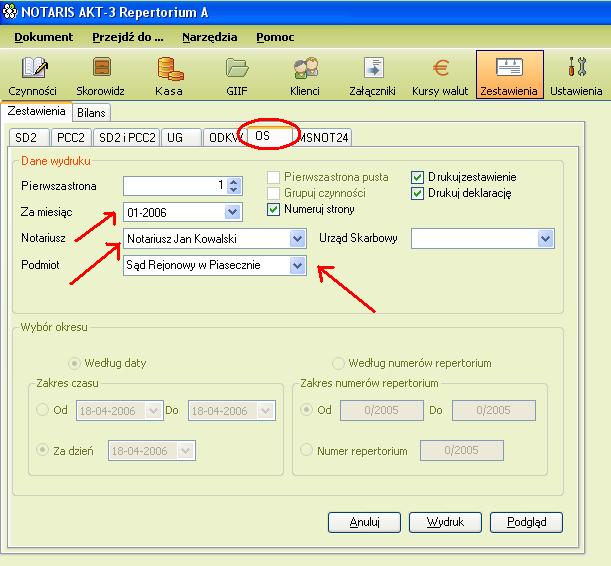
Task: Click the Od repertorium number field
Action: click(382, 410)
